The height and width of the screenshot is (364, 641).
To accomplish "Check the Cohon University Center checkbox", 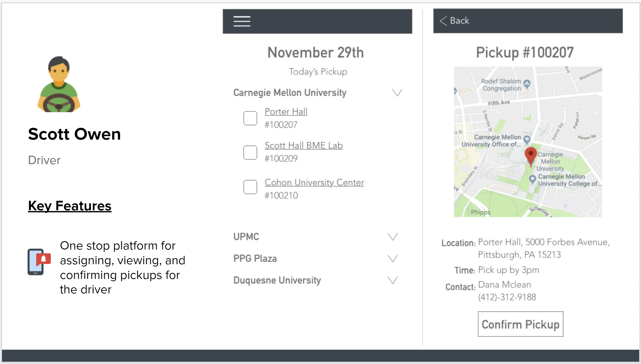I will pos(250,187).
